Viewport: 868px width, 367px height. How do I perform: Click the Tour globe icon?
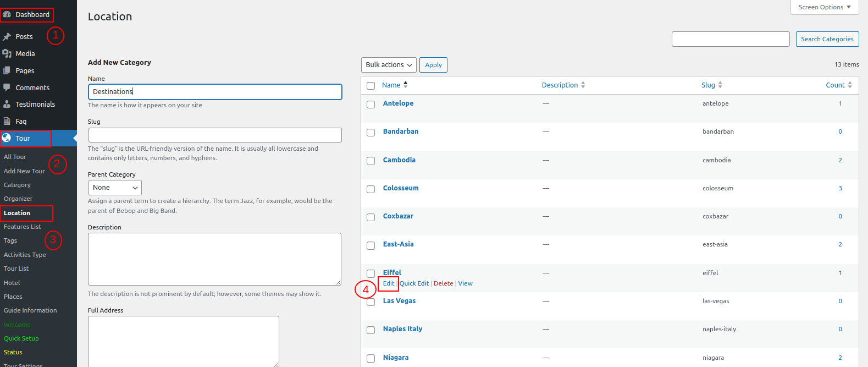click(x=7, y=138)
